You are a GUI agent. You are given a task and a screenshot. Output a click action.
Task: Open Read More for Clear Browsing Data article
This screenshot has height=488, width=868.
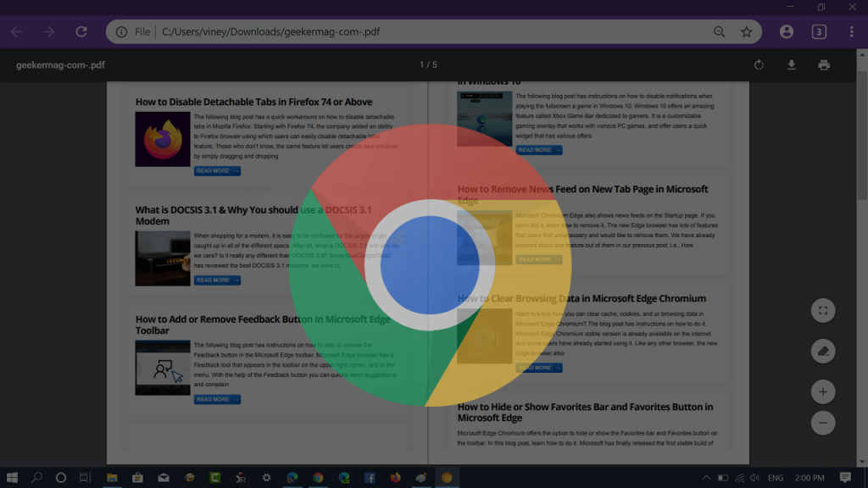tap(539, 368)
